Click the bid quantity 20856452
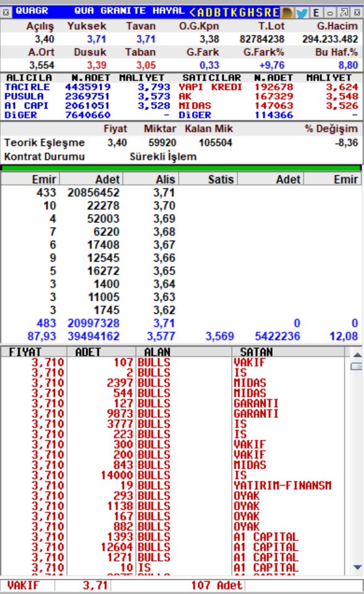 (x=93, y=192)
